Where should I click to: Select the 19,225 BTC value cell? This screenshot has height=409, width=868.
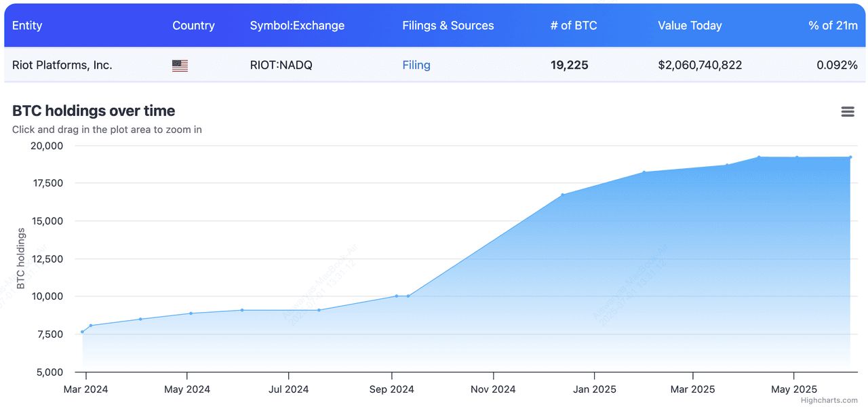click(570, 64)
